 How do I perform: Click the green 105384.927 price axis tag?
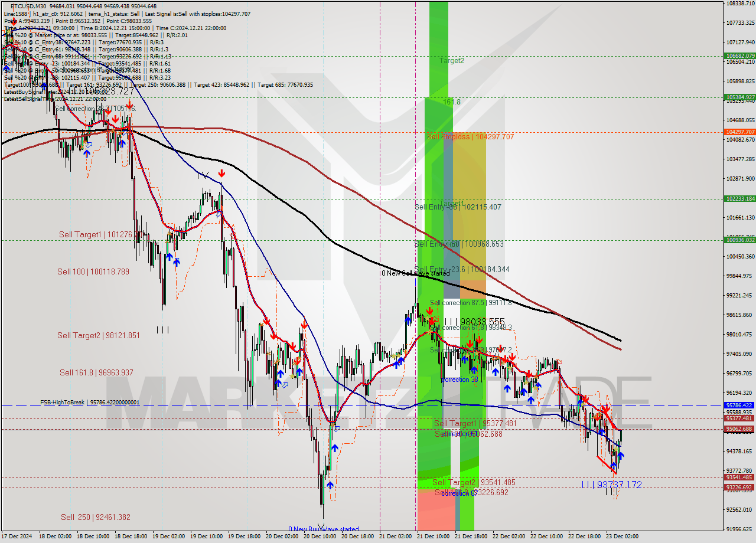tap(739, 97)
